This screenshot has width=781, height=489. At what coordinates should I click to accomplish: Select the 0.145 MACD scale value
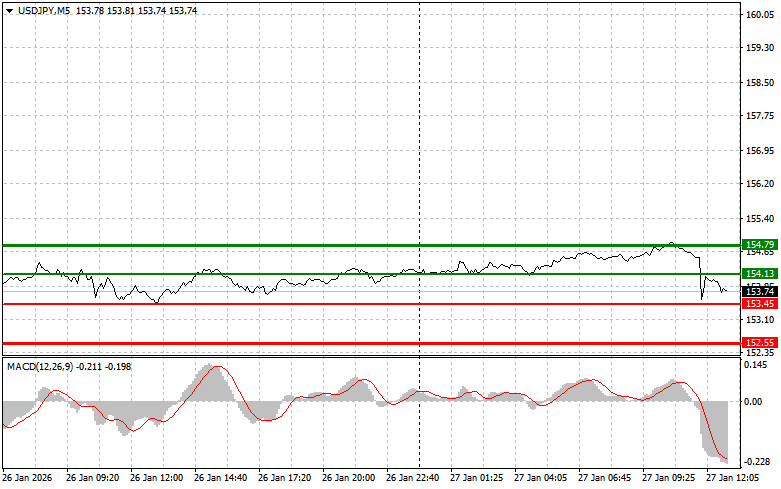(x=756, y=365)
